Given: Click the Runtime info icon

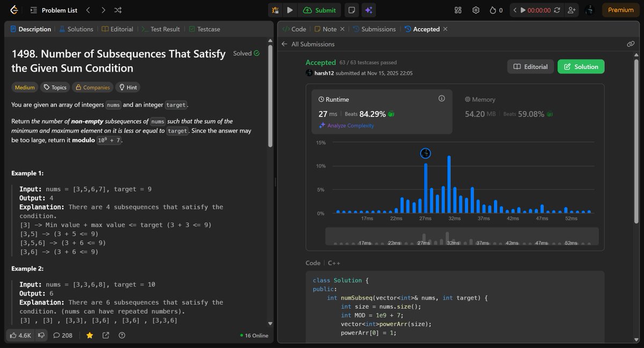Looking at the screenshot, I should 442,99.
